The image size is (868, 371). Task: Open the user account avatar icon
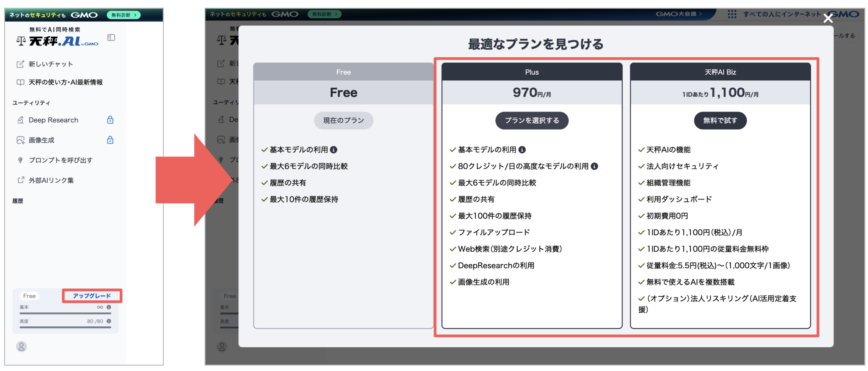tap(21, 346)
